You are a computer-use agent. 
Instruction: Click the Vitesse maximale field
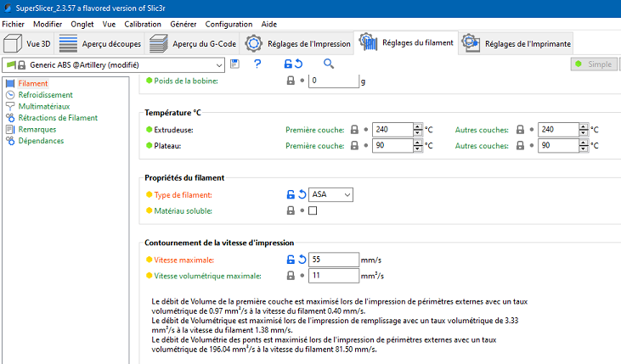tap(334, 260)
